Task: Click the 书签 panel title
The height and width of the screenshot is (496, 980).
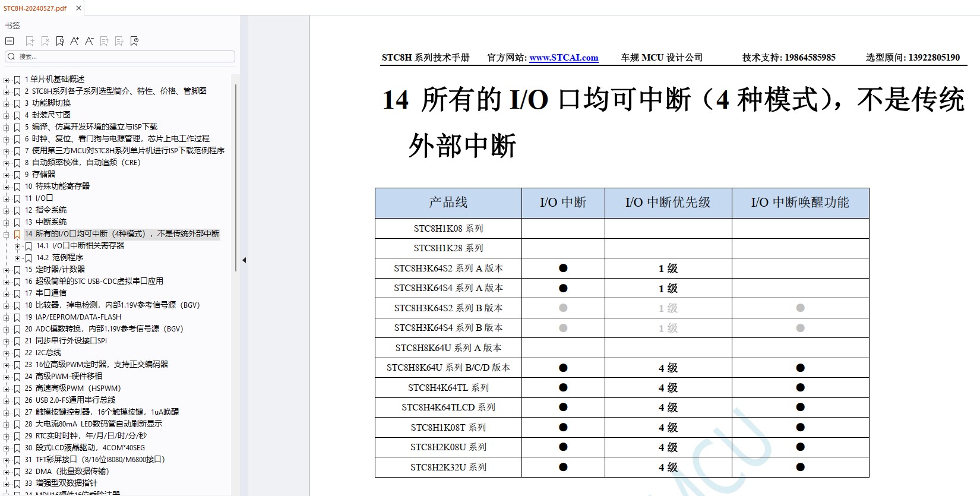Action: click(x=12, y=26)
